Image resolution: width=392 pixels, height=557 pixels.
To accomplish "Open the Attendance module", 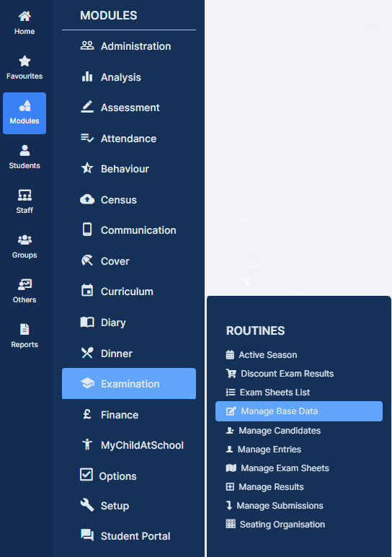I will tap(129, 139).
